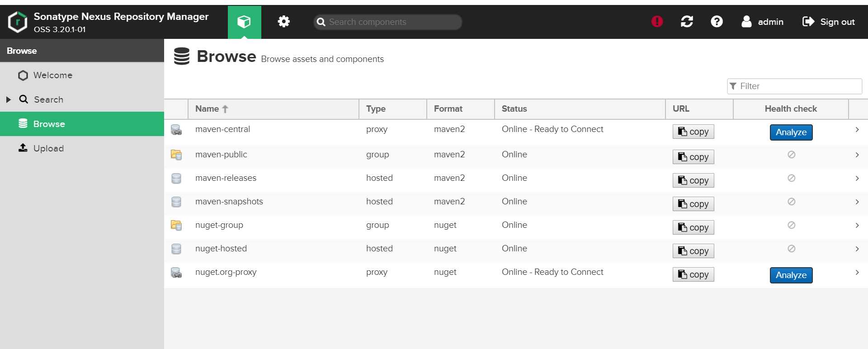Click the Upload icon in sidebar
The image size is (868, 349).
[23, 148]
